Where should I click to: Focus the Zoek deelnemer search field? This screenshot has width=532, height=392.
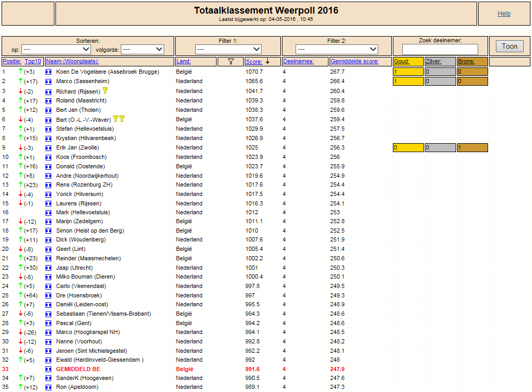point(440,50)
